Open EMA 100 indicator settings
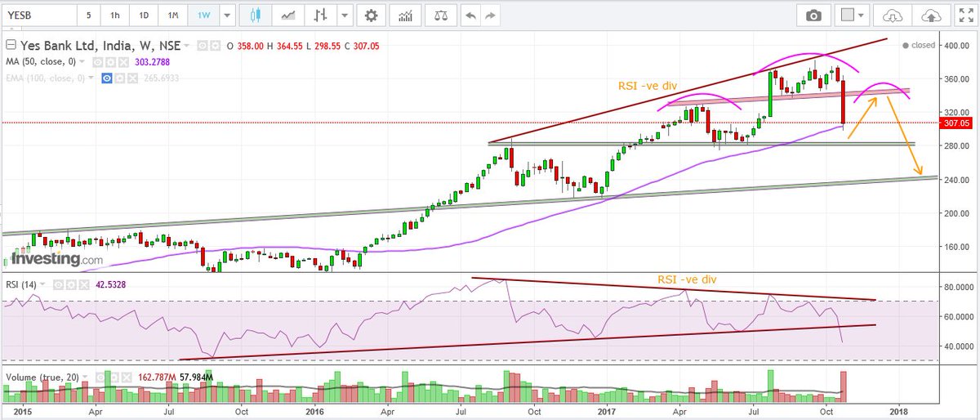Viewport: 980px width, 420px height. tap(119, 78)
